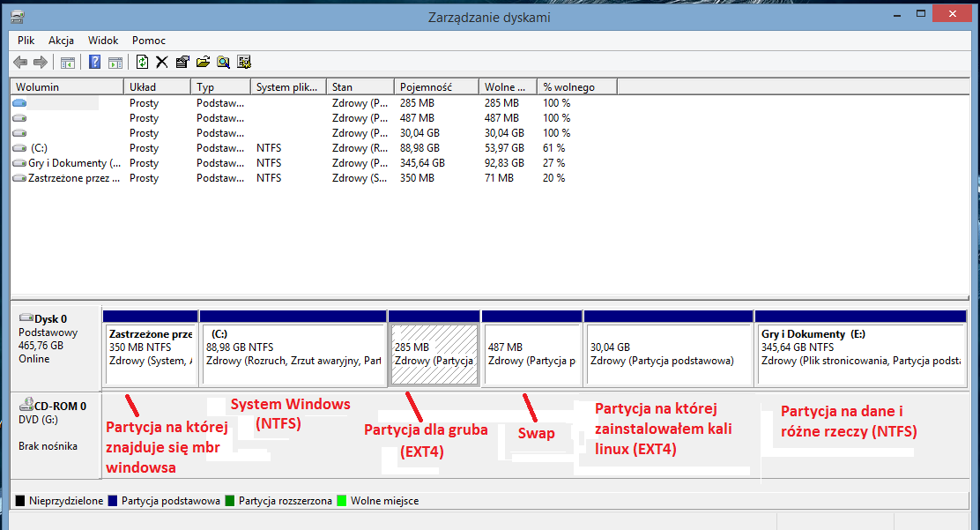Click the 71 MB free space cell
Screen dimensions: 980x530
499,178
